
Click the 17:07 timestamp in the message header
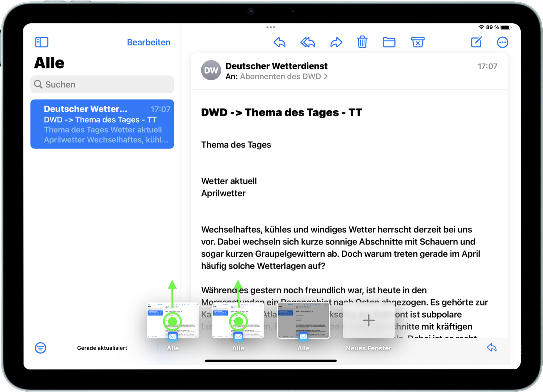coord(487,66)
